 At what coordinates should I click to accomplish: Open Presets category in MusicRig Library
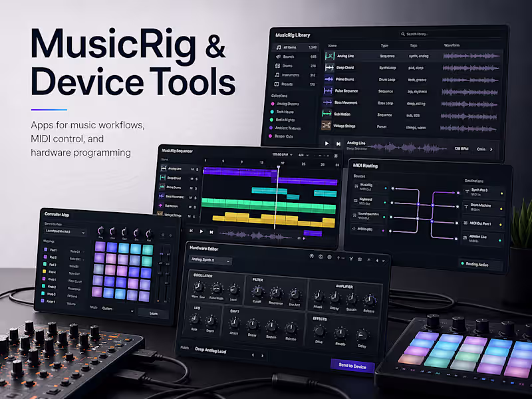295,84
